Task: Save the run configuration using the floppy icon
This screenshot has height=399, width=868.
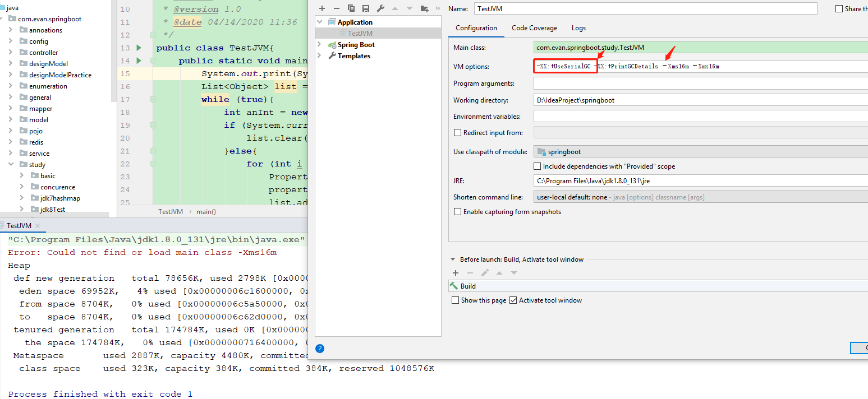Action: pyautogui.click(x=366, y=8)
